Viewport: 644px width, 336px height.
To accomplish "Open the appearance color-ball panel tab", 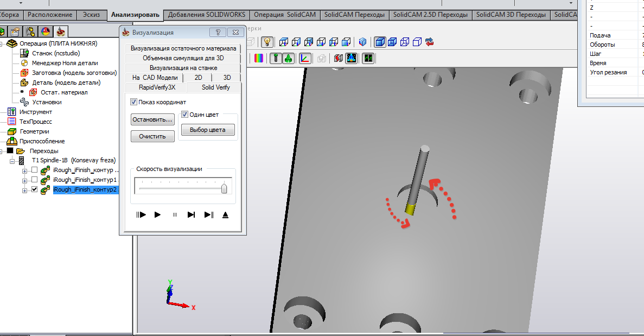I will pyautogui.click(x=46, y=31).
